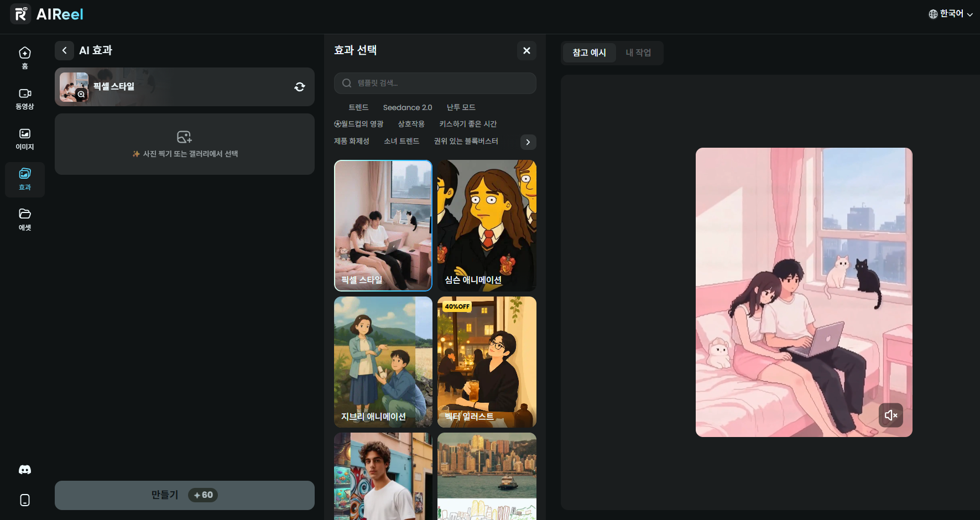Viewport: 980px width, 520px height.
Task: Choose the 픽셀 스타일 effect card
Action: (383, 226)
